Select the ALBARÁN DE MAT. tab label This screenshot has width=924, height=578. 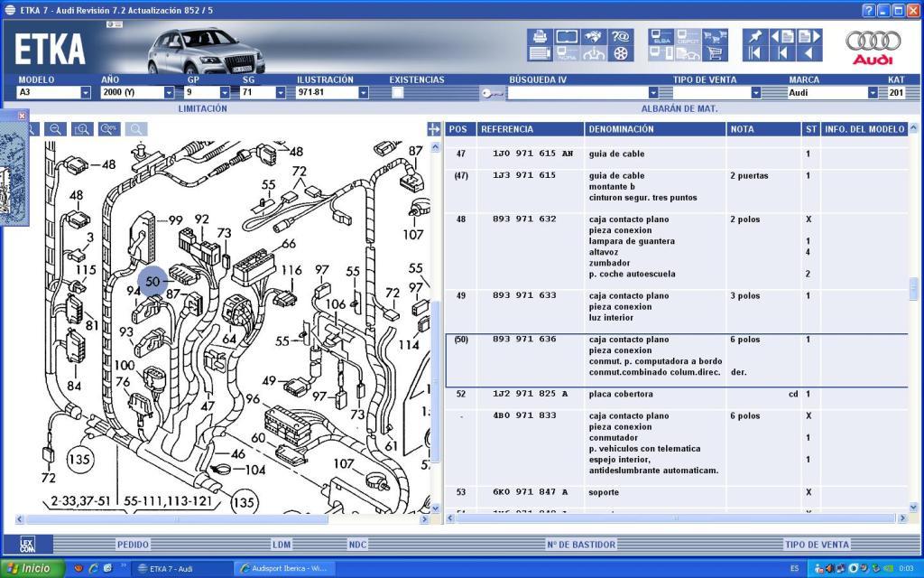[679, 108]
